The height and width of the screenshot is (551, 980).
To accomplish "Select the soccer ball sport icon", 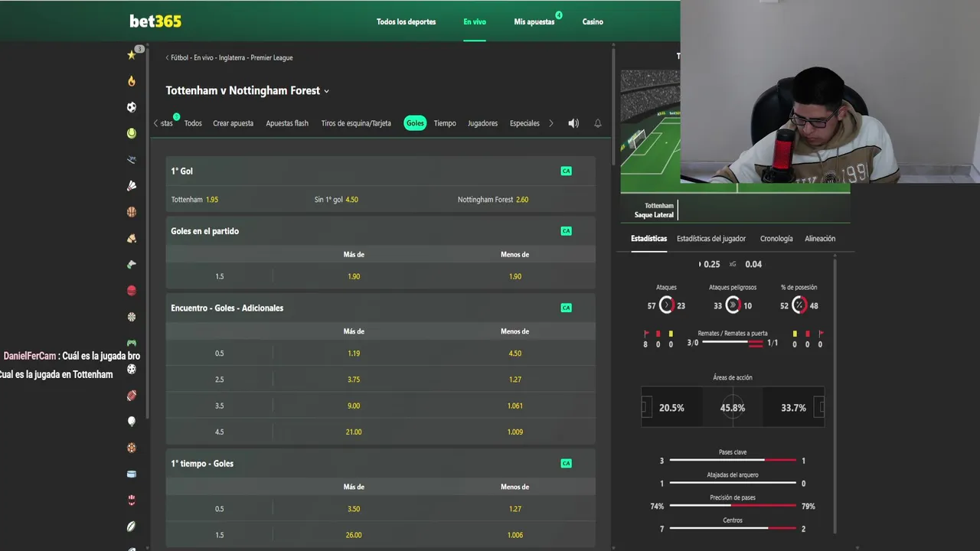I will (132, 107).
